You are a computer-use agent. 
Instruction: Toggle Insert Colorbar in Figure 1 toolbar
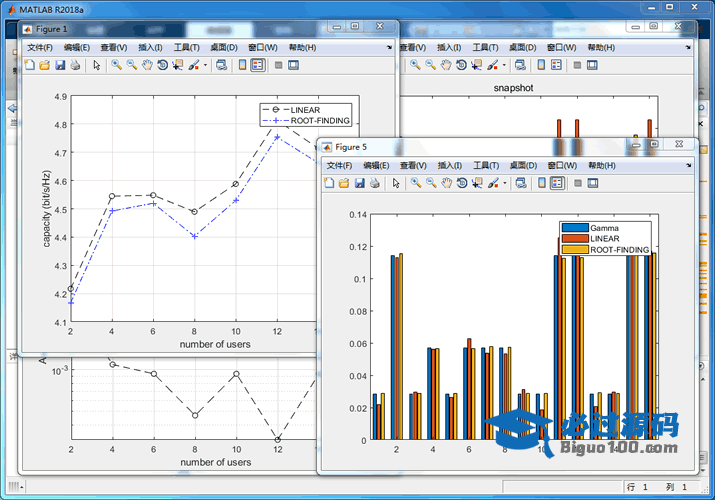[x=242, y=65]
